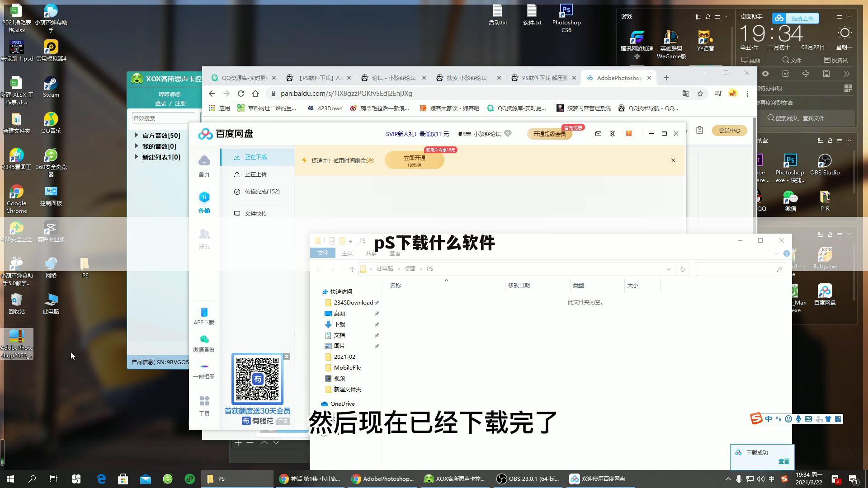Select the 360安全卫士 icon on desktop
Viewport: 868px width, 488px height.
click(x=16, y=230)
